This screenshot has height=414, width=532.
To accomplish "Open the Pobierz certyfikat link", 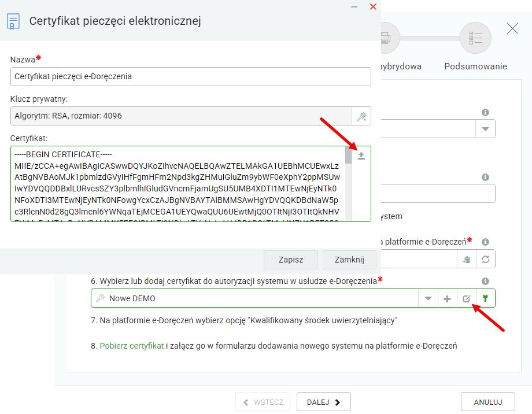I will [x=132, y=346].
